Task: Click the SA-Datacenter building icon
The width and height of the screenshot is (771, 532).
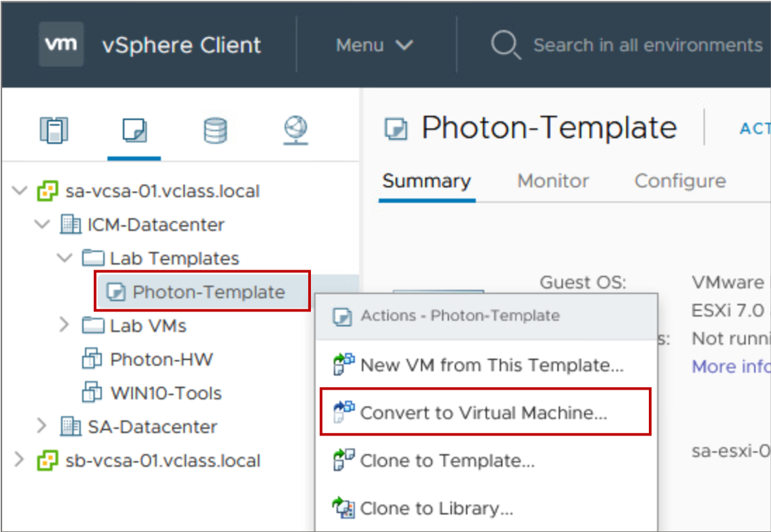Action: click(x=70, y=426)
